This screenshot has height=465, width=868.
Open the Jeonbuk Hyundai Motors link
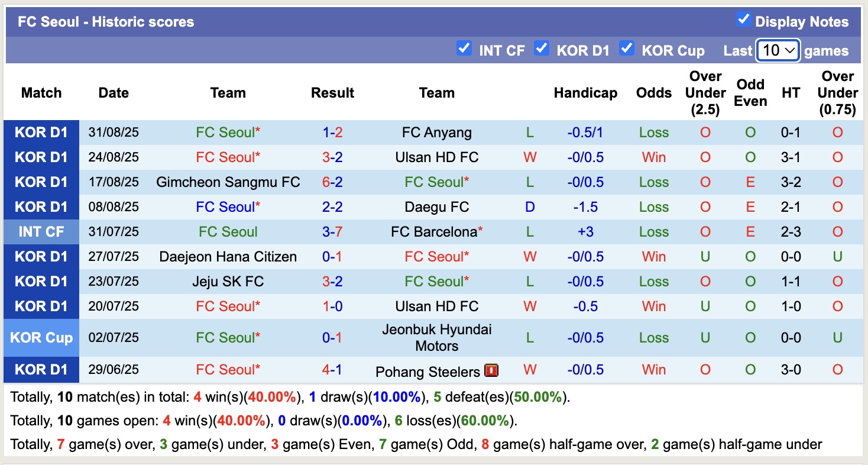(x=436, y=337)
